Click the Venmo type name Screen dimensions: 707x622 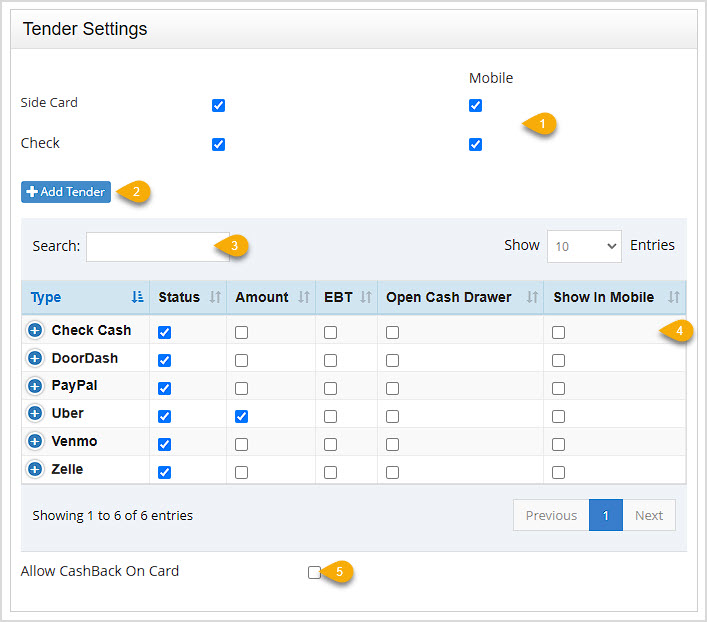(x=74, y=441)
